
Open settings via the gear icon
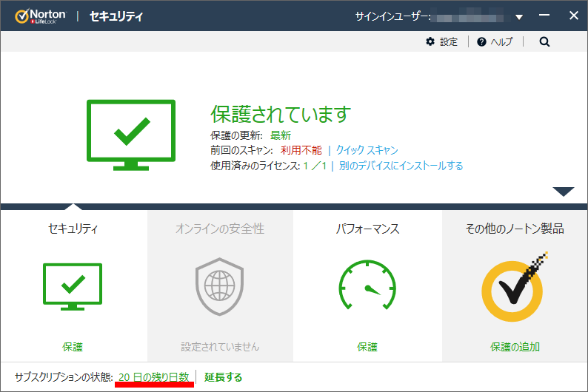pyautogui.click(x=430, y=41)
